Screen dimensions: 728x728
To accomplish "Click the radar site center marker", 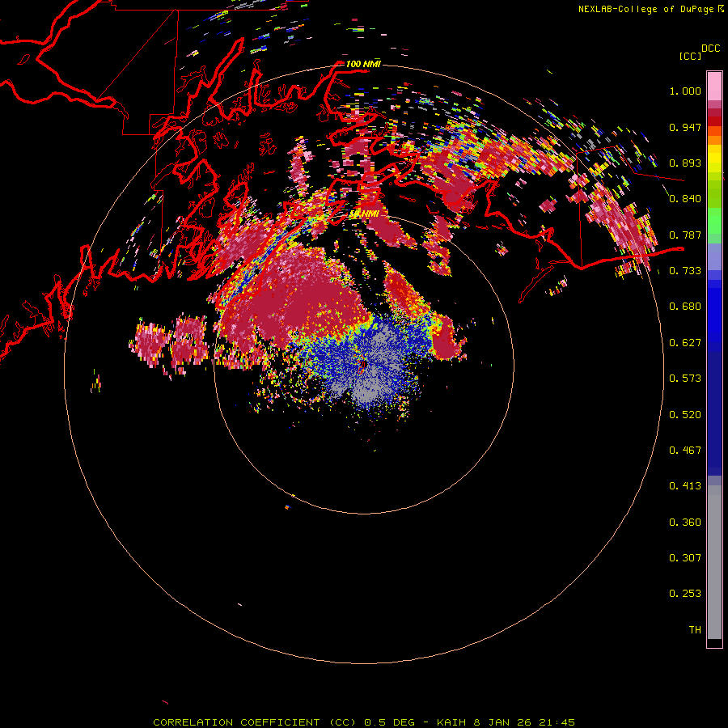I will [x=363, y=366].
